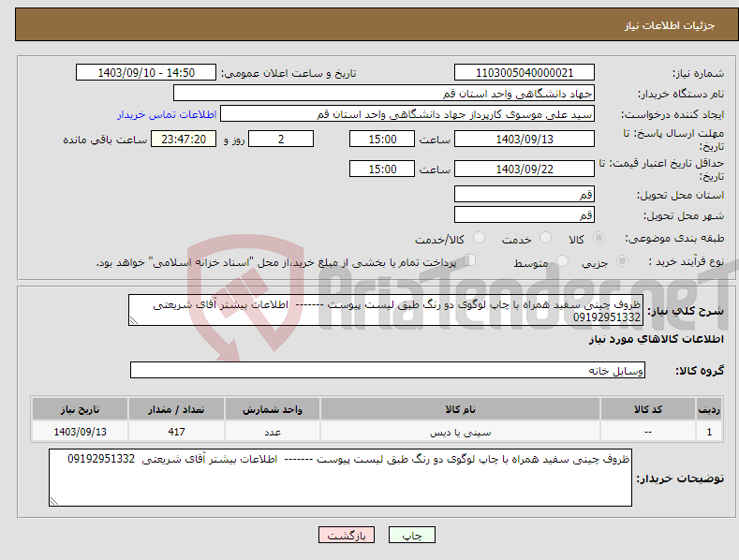This screenshot has width=739, height=560.
Task: Click the response deadline date 1403/09/13 field
Action: (525, 139)
